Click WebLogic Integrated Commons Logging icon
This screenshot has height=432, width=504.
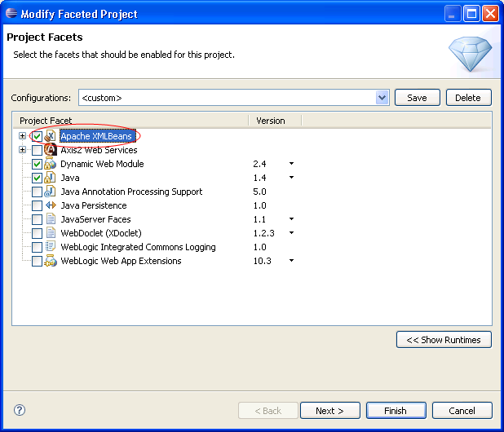[x=50, y=247]
